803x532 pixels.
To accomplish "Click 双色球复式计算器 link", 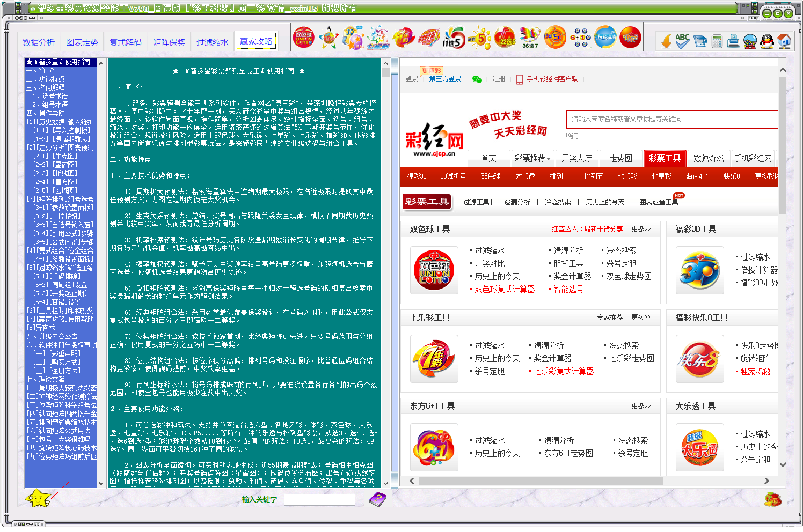I will click(505, 289).
